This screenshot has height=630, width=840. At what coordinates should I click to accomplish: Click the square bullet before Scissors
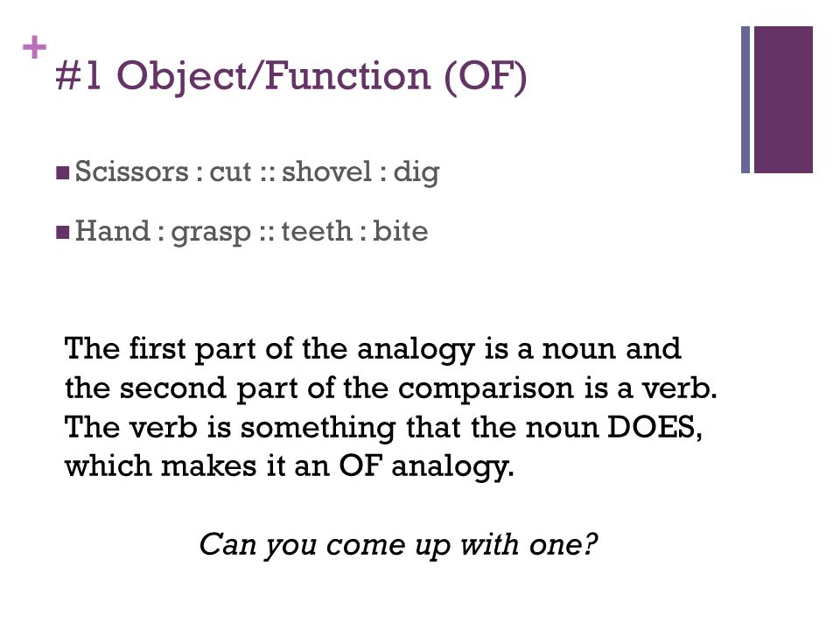point(63,172)
